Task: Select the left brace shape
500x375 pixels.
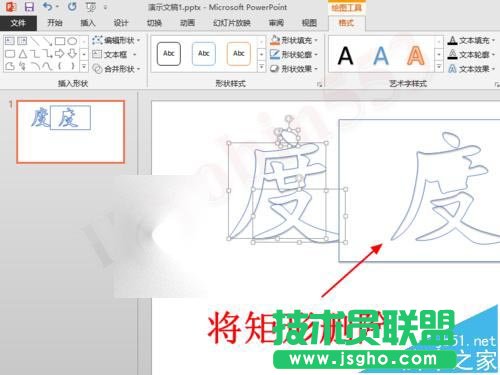Action: click(x=60, y=66)
